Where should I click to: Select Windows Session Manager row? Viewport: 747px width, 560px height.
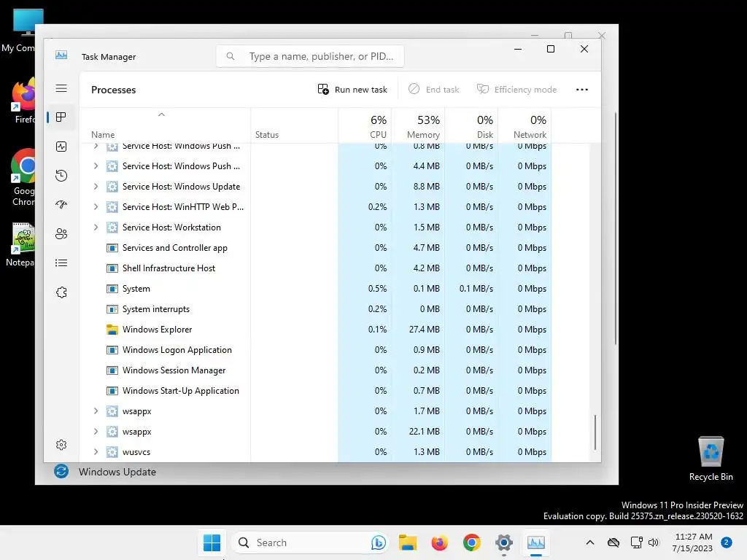[x=316, y=370]
